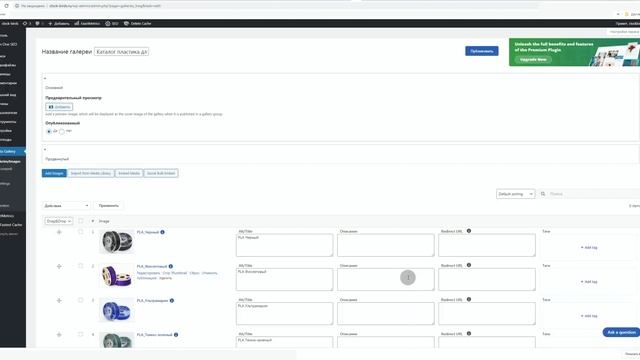This screenshot has width=640, height=360.
Task: Expand the Продвинутый section arrow
Action: [45, 150]
